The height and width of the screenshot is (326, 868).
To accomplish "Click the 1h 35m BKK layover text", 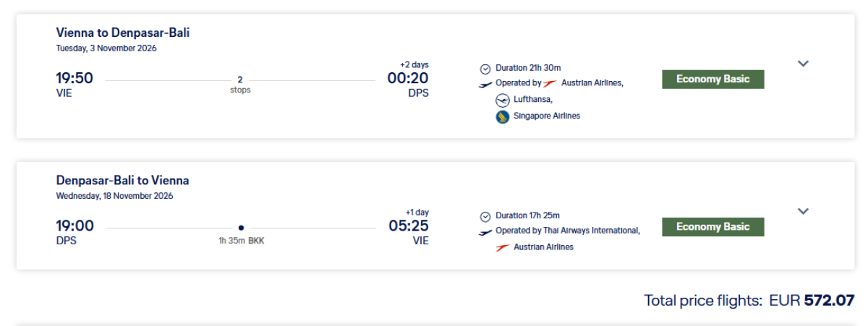I will coord(241,241).
